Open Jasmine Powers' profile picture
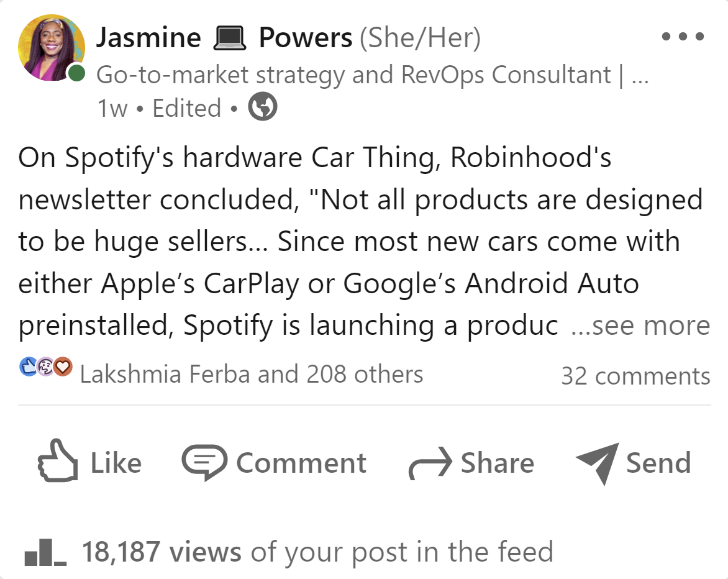 tap(51, 47)
